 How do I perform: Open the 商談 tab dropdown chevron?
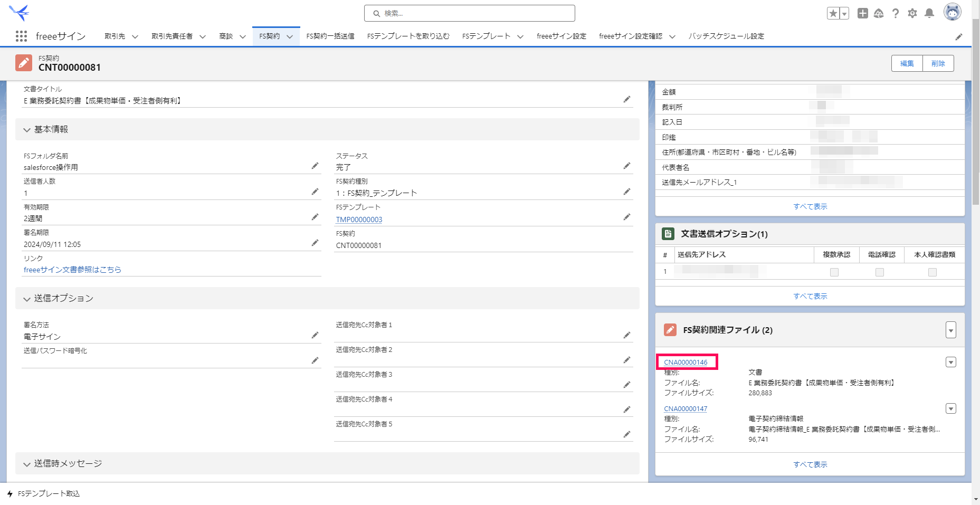point(243,36)
